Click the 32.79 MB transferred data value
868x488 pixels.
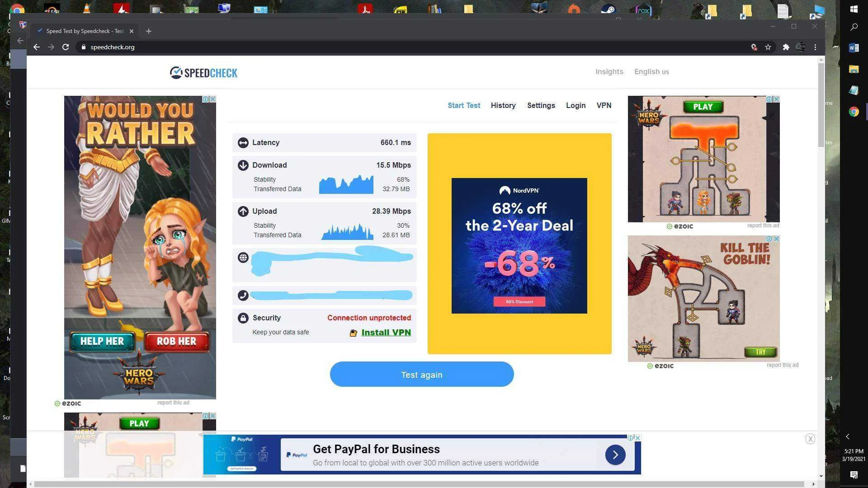click(x=396, y=189)
